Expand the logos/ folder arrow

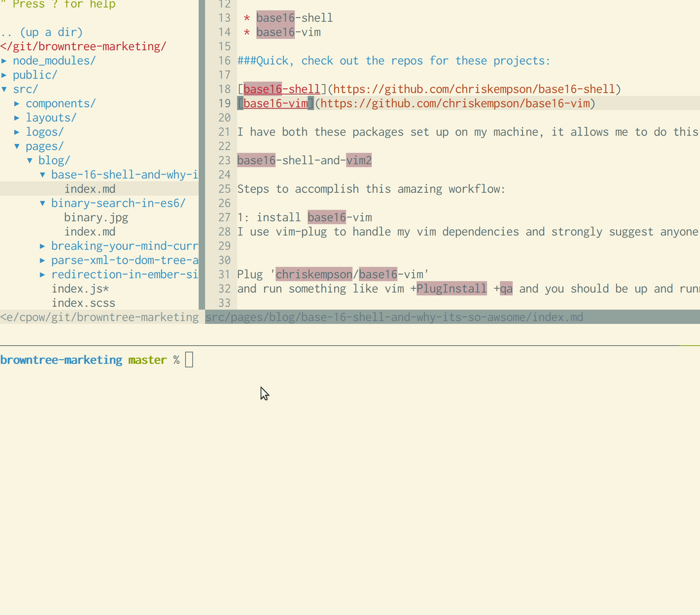pyautogui.click(x=17, y=132)
